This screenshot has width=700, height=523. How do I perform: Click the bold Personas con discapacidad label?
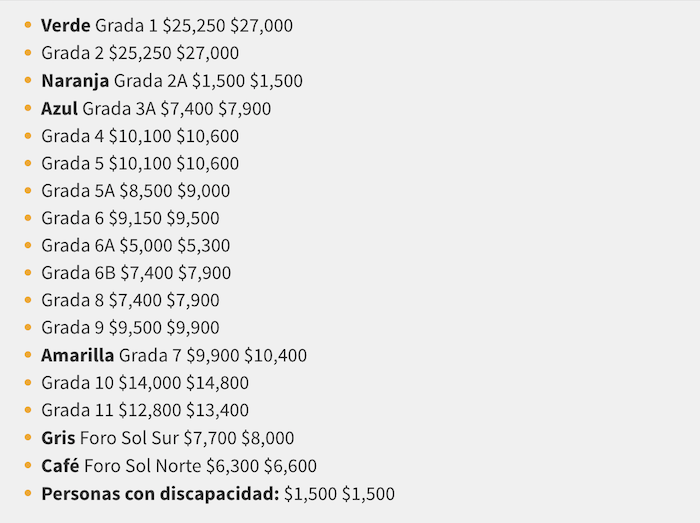[160, 493]
